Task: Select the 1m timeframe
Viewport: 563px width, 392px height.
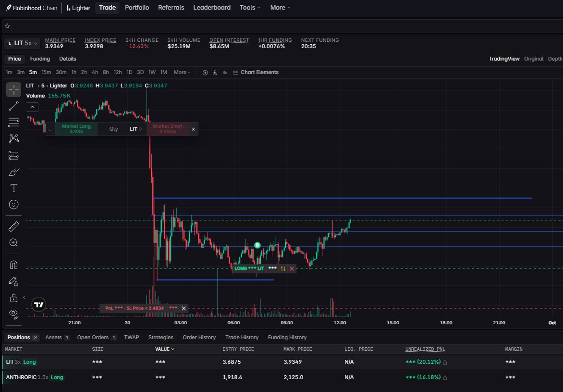Action: pyautogui.click(x=9, y=73)
